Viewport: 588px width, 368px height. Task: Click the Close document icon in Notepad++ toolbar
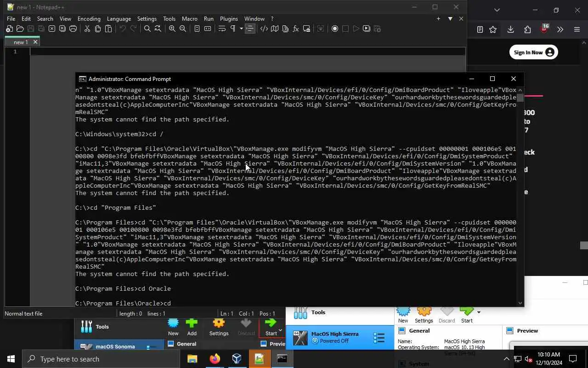(x=51, y=29)
